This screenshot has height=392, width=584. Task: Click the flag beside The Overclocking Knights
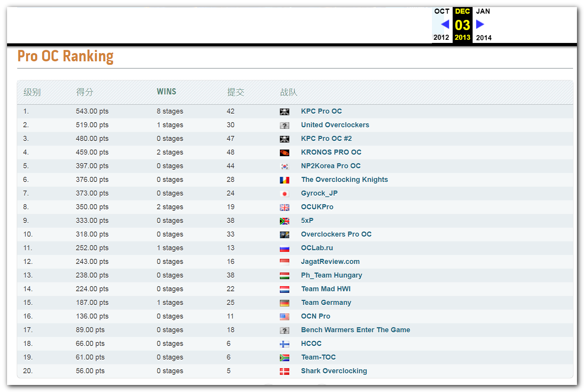pos(285,180)
